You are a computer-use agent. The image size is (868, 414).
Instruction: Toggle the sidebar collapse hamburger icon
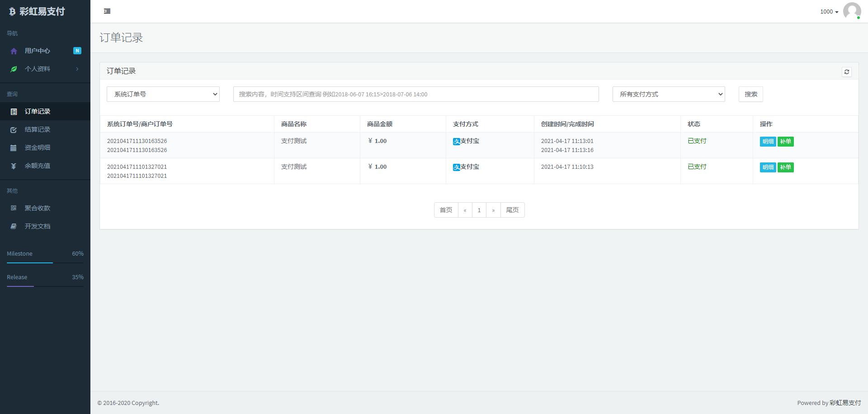[x=107, y=11]
